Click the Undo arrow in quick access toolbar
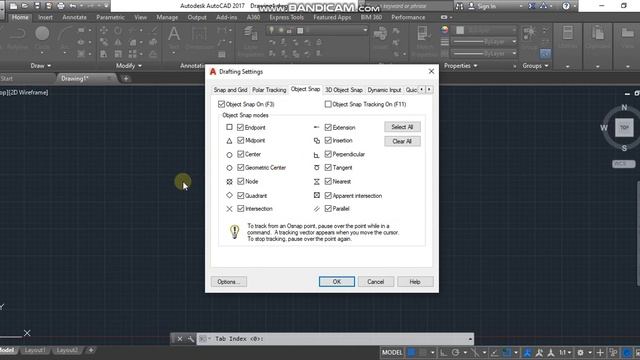This screenshot has height=360, width=640. click(73, 6)
